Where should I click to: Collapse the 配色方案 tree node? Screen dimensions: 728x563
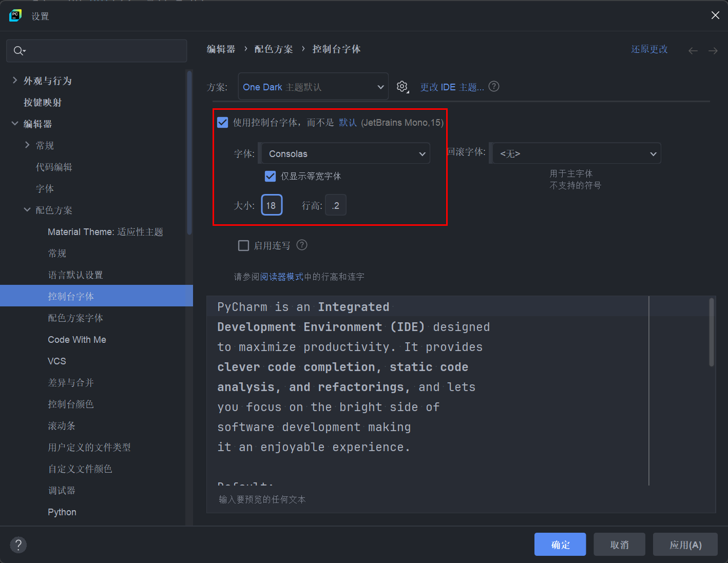point(27,209)
